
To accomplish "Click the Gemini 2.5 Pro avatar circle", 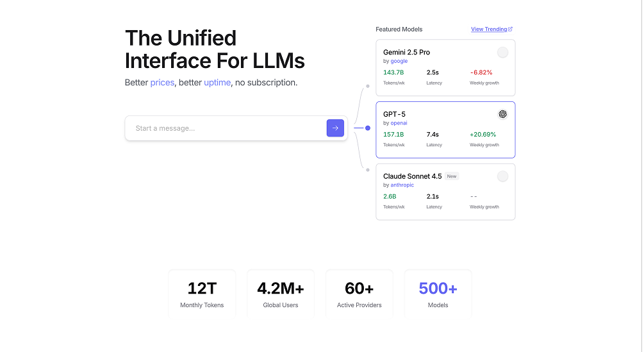I will point(503,53).
